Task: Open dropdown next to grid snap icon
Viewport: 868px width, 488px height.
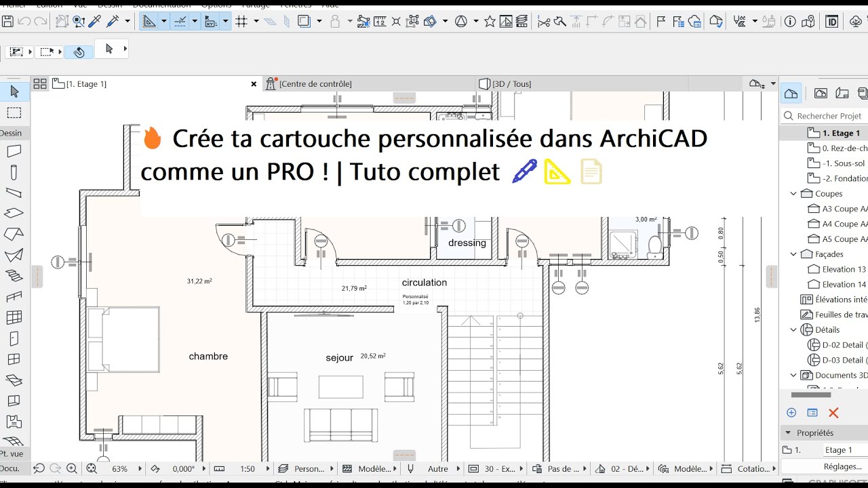Action: [x=256, y=22]
